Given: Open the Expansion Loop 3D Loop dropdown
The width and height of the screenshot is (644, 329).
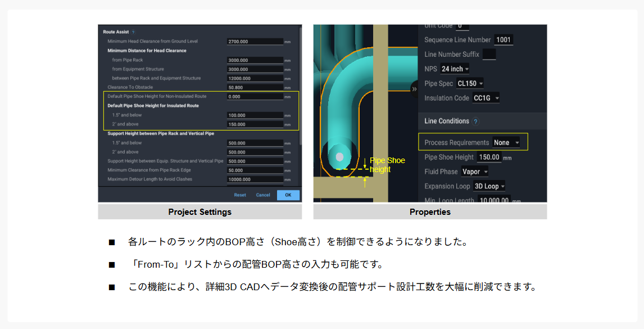Looking at the screenshot, I should [489, 186].
